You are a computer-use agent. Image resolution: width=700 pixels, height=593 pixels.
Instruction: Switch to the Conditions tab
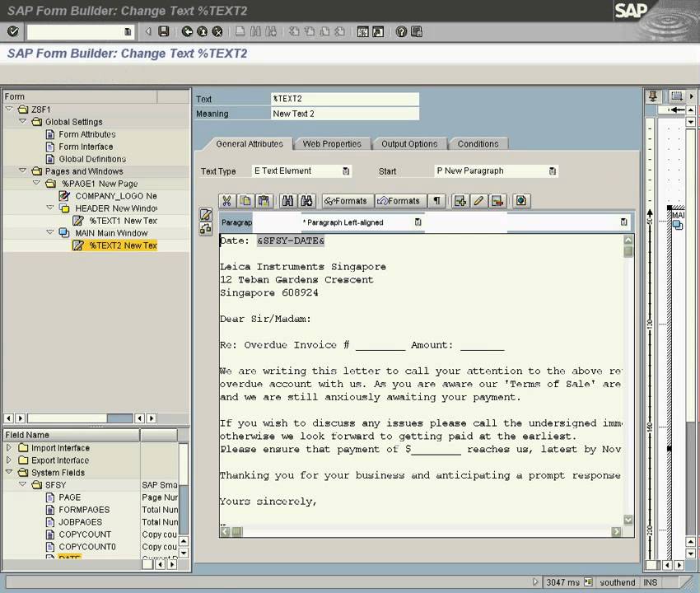click(478, 144)
